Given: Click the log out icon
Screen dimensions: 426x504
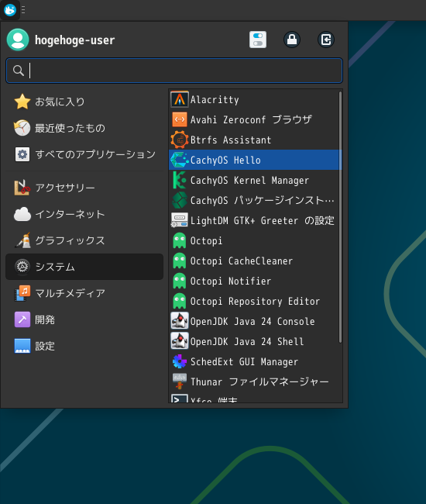Looking at the screenshot, I should (326, 40).
